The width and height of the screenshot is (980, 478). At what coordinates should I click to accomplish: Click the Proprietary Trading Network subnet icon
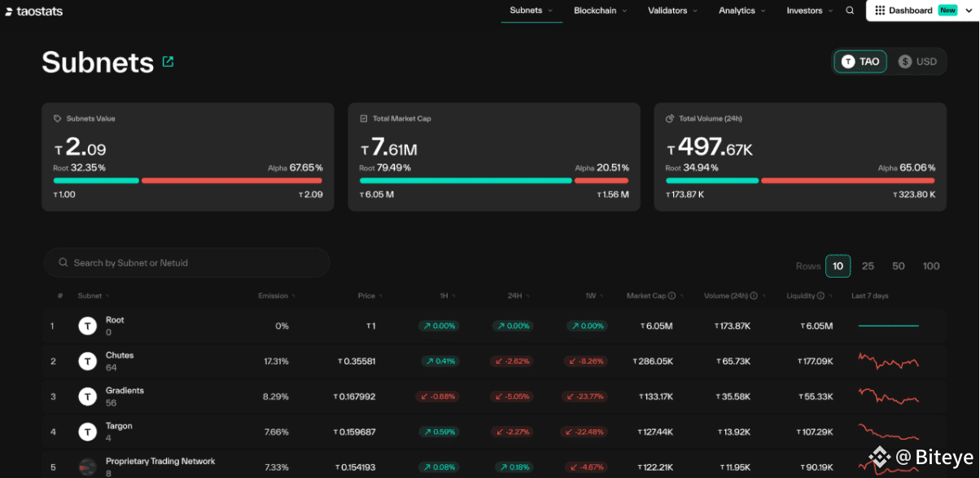click(x=87, y=467)
